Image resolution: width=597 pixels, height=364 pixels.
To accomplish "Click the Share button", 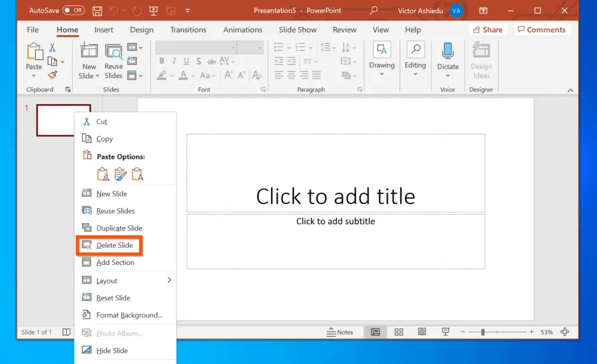I will click(489, 29).
